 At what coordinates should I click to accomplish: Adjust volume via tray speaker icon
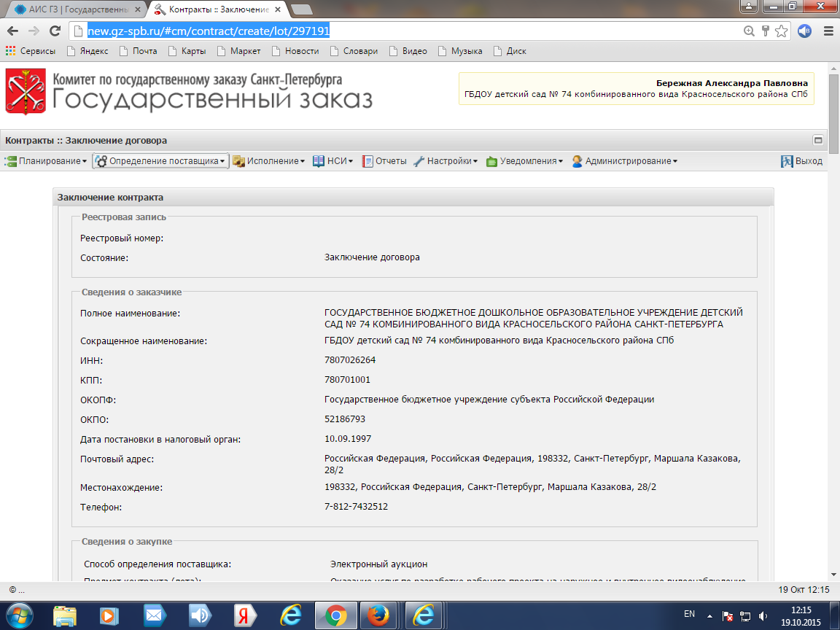762,616
